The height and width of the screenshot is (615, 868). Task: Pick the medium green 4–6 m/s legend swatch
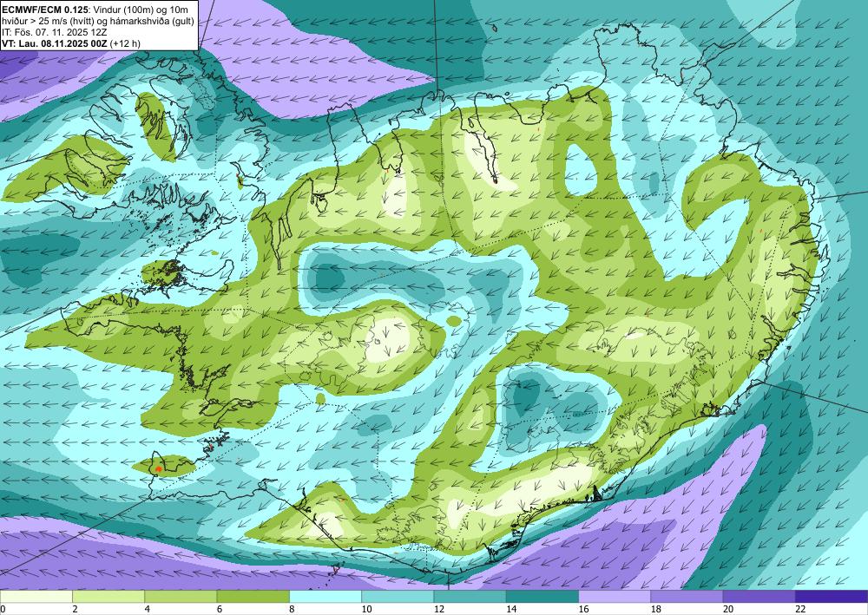tap(181, 596)
